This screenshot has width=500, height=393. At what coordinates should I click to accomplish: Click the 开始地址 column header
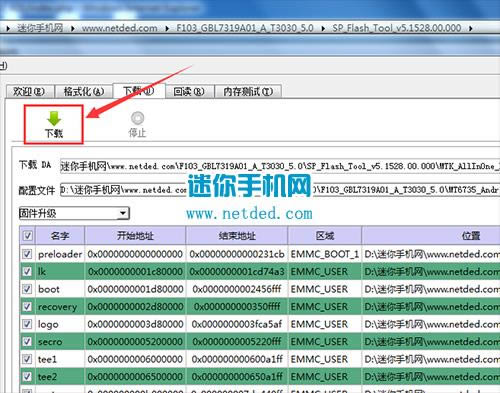click(135, 236)
